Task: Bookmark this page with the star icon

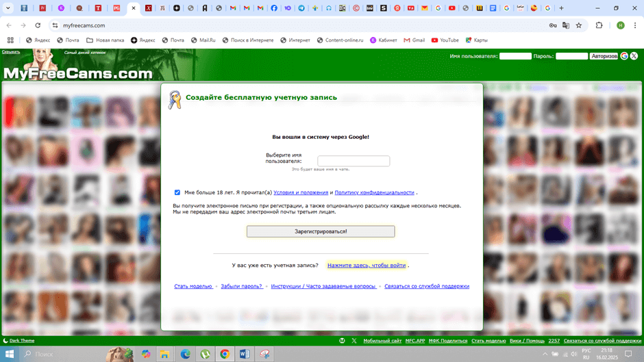Action: click(579, 25)
